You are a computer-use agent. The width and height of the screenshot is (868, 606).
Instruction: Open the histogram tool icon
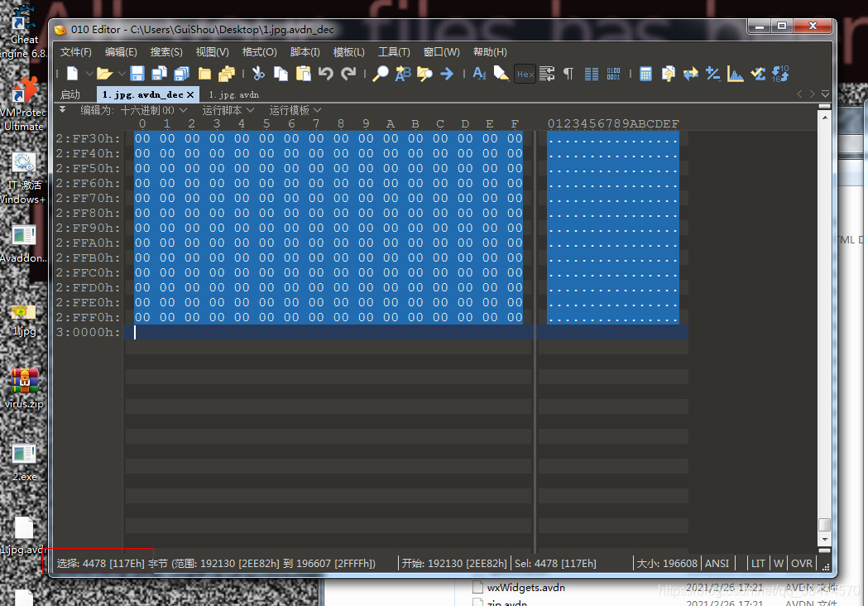(735, 73)
